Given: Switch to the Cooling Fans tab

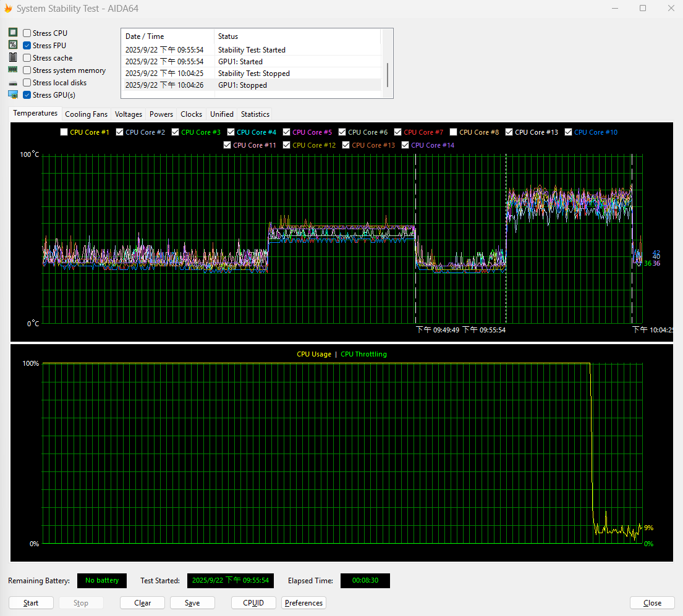Looking at the screenshot, I should pos(86,114).
